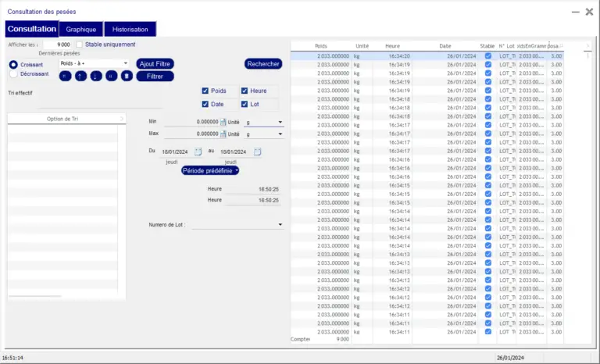The image size is (600, 364).
Task: Switch to the Historisation tab
Action: pyautogui.click(x=130, y=30)
